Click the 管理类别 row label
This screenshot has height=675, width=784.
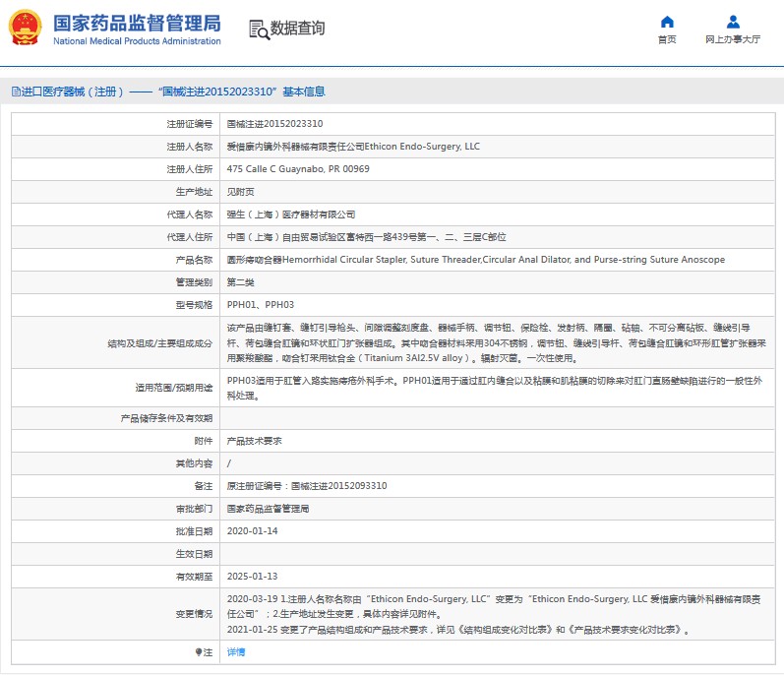[x=194, y=282]
